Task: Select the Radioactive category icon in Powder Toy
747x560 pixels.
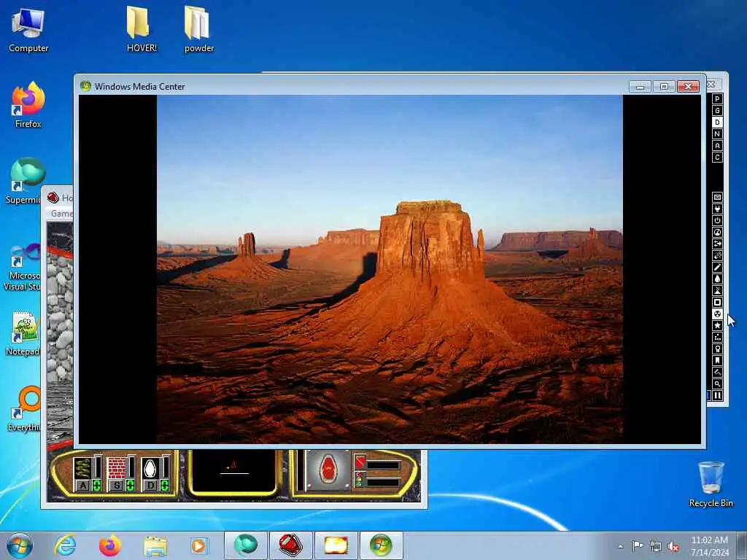Action: point(718,314)
